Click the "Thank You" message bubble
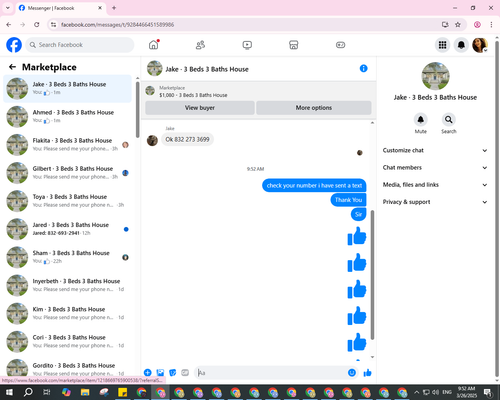 pyautogui.click(x=348, y=200)
